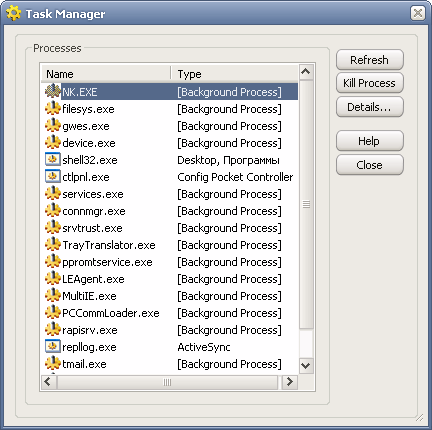Click the Task Manager title bar gear icon

point(13,14)
